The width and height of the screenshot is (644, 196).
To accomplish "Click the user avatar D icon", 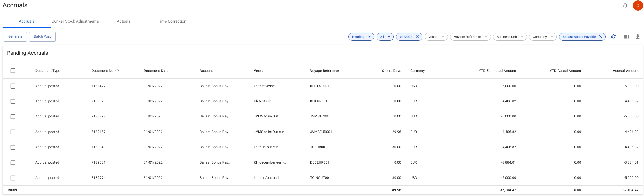I will (x=638, y=5).
